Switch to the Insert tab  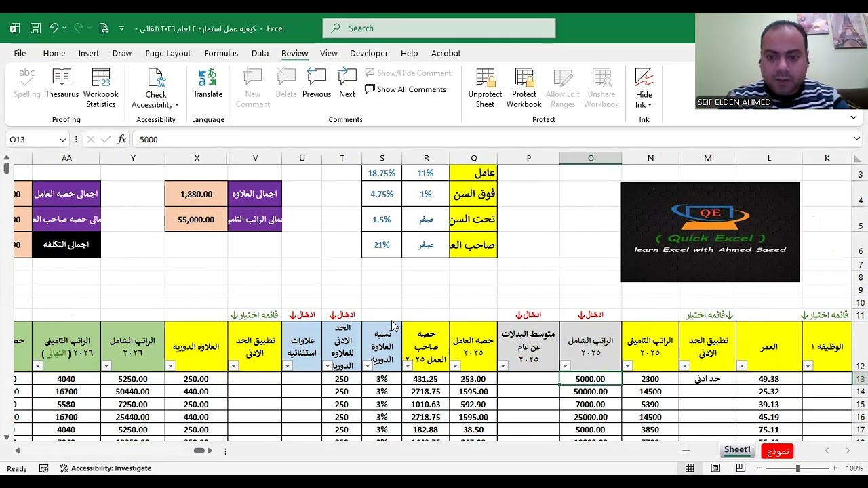click(89, 53)
